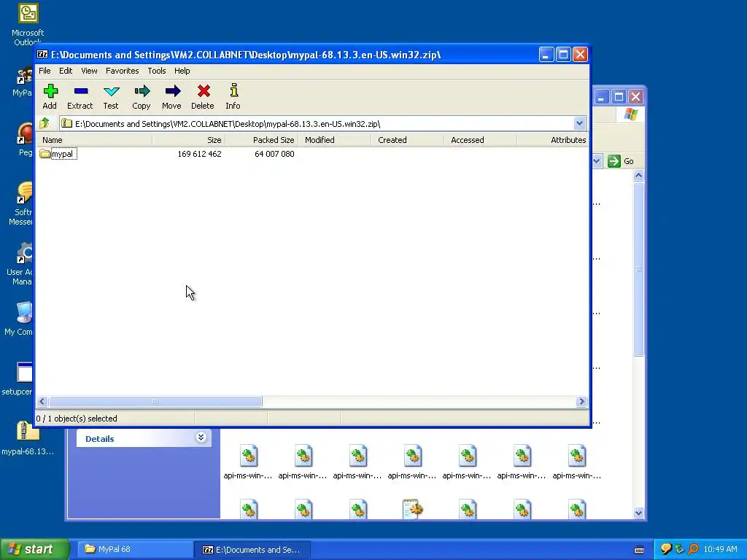Click the speech bubble tray icon
The width and height of the screenshot is (747, 560).
(666, 549)
